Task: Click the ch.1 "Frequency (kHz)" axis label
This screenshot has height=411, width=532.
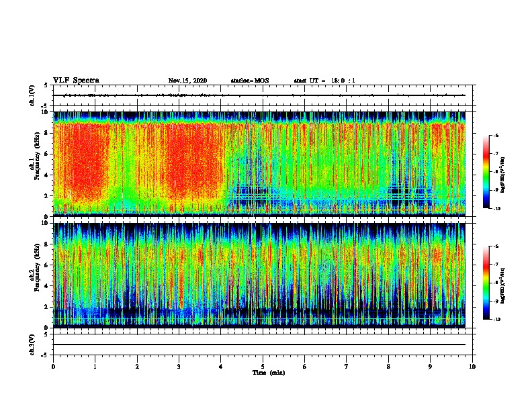Action: coord(38,156)
